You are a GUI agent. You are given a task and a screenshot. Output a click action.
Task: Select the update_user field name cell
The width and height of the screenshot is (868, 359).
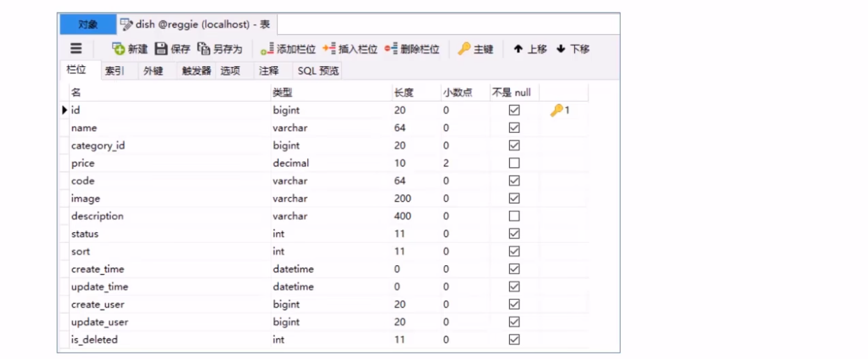tap(169, 322)
